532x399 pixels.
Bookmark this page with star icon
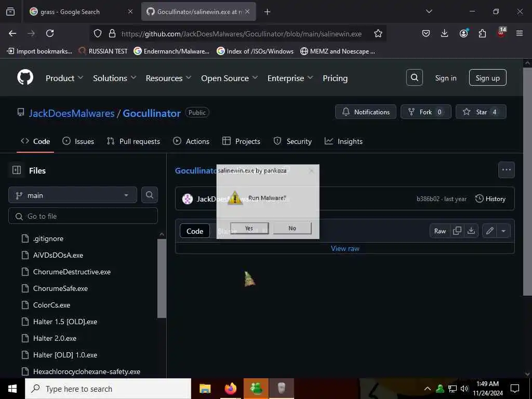378,34
